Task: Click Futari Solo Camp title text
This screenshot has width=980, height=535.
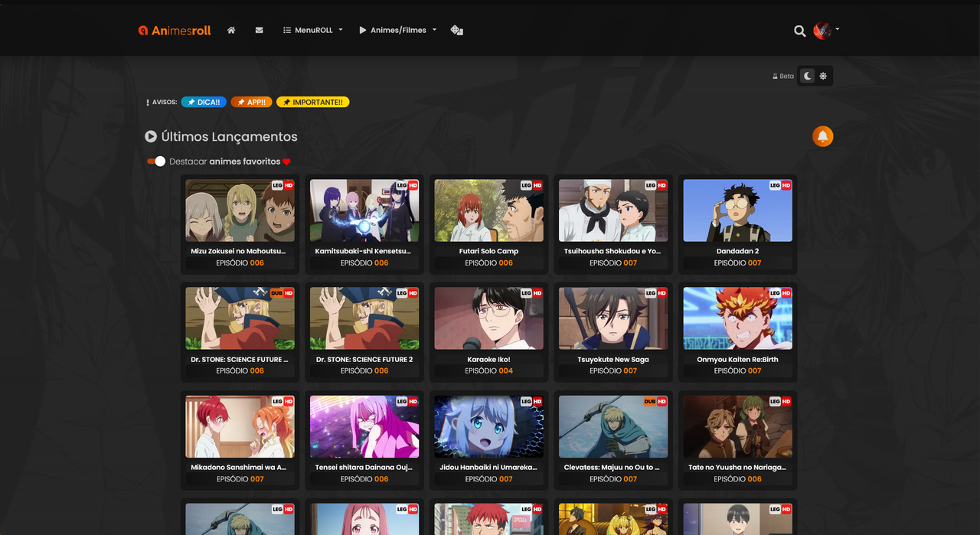Action: pos(488,251)
